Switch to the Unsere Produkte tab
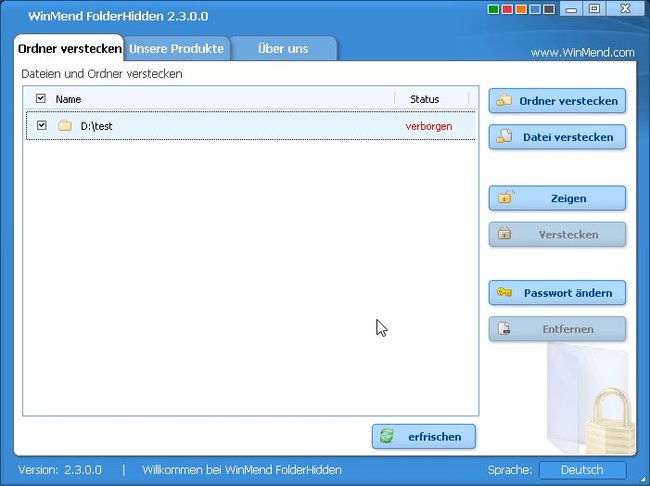650x486 pixels. pos(177,49)
